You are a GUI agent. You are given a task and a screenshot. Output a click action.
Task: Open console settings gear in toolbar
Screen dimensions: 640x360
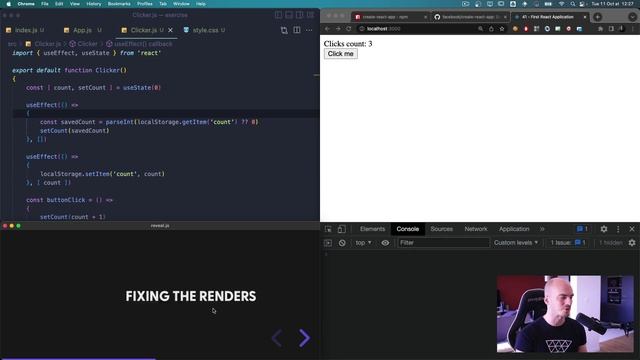point(632,243)
